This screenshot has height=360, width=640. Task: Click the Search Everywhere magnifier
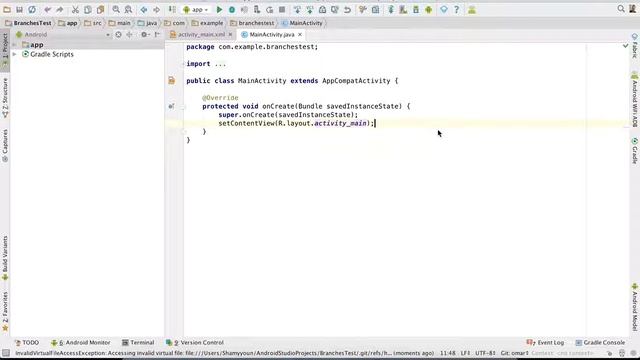point(621,9)
